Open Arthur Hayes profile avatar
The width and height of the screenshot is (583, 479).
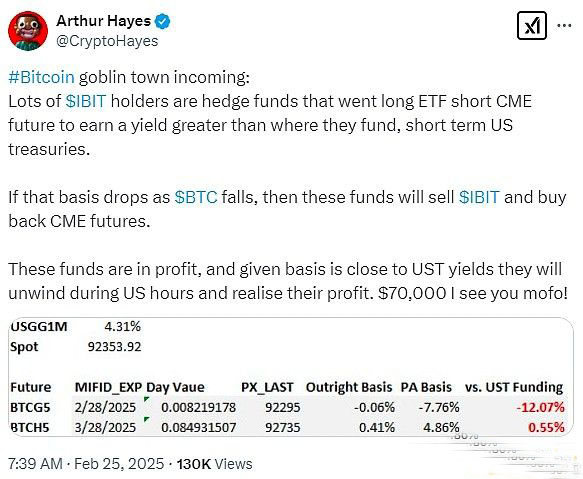pos(28,30)
